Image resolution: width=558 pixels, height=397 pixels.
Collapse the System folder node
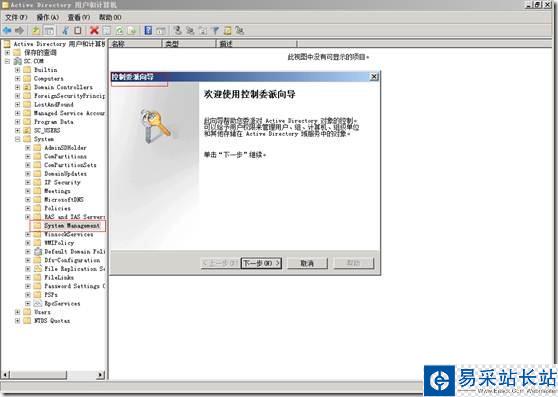click(17, 139)
